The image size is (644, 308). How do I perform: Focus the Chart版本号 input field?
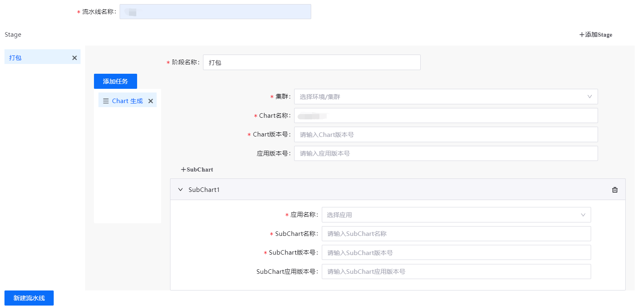pos(445,134)
